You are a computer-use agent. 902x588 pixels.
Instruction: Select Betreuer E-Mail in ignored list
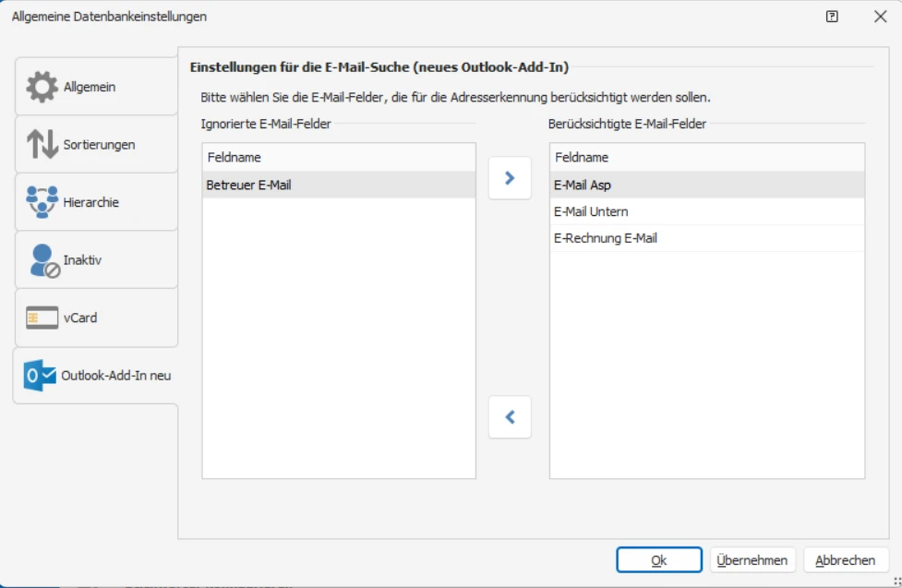pyautogui.click(x=249, y=185)
